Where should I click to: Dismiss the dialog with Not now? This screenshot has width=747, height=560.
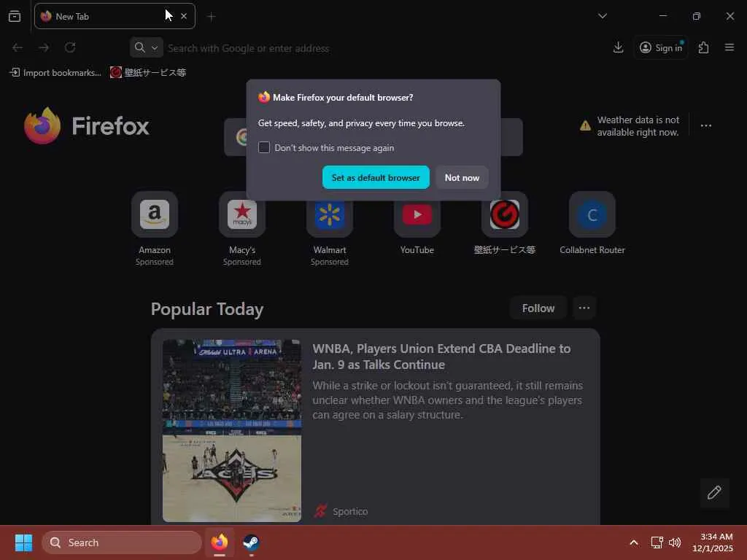(462, 178)
